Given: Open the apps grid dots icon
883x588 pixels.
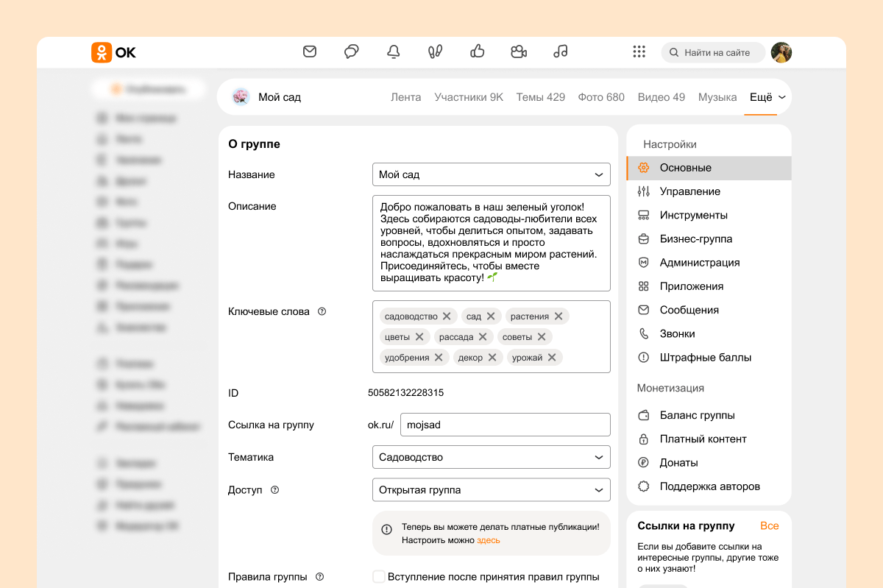Looking at the screenshot, I should tap(639, 52).
